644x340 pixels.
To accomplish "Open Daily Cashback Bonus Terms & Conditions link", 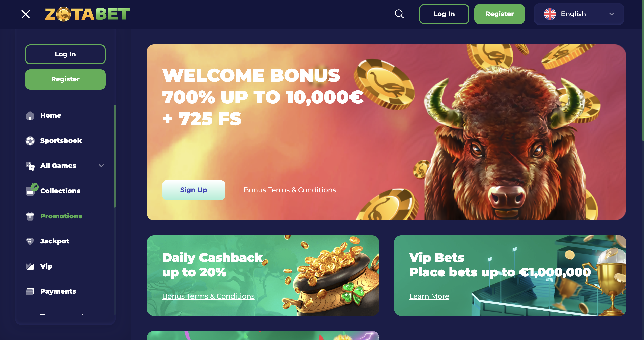I will 208,296.
